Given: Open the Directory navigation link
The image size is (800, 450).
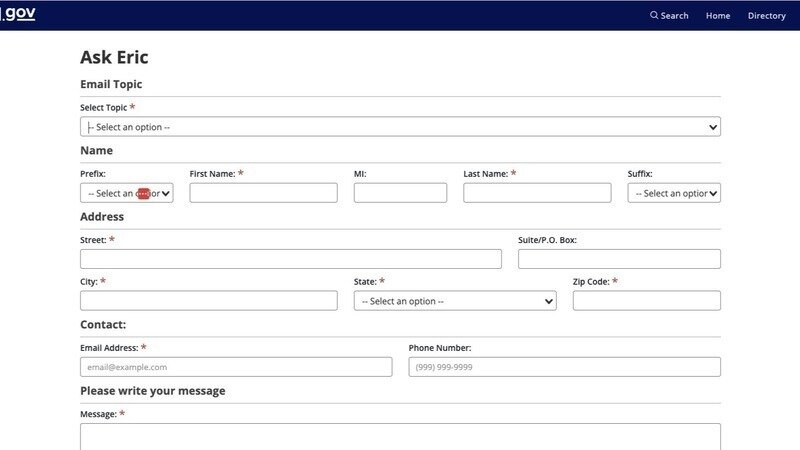Looking at the screenshot, I should pos(766,15).
